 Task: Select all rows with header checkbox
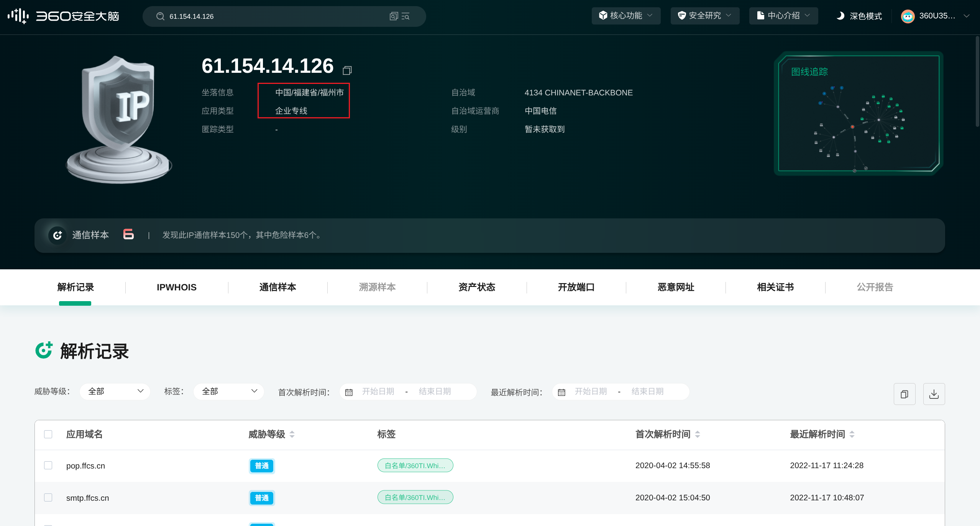(x=48, y=434)
